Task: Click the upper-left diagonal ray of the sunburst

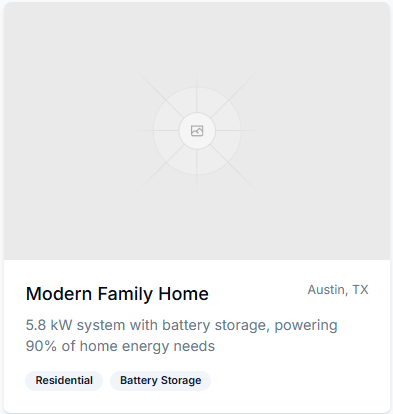Action: (x=160, y=94)
